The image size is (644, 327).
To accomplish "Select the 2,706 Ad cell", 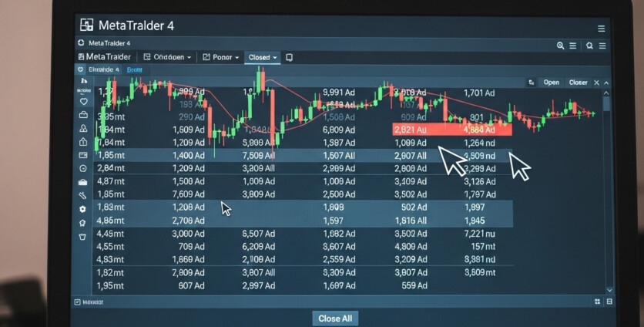I will coord(189,221).
